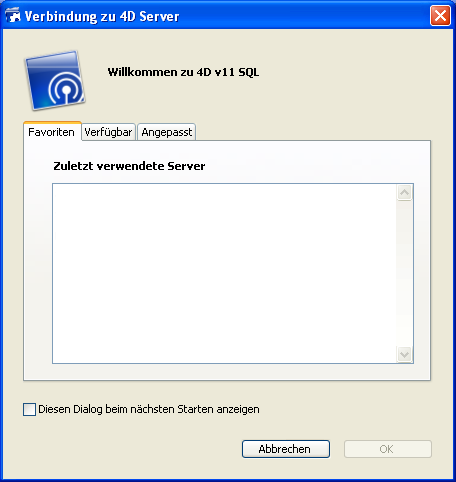Open the Angepasst tab
Screen dimensions: 456x482
pos(167,132)
